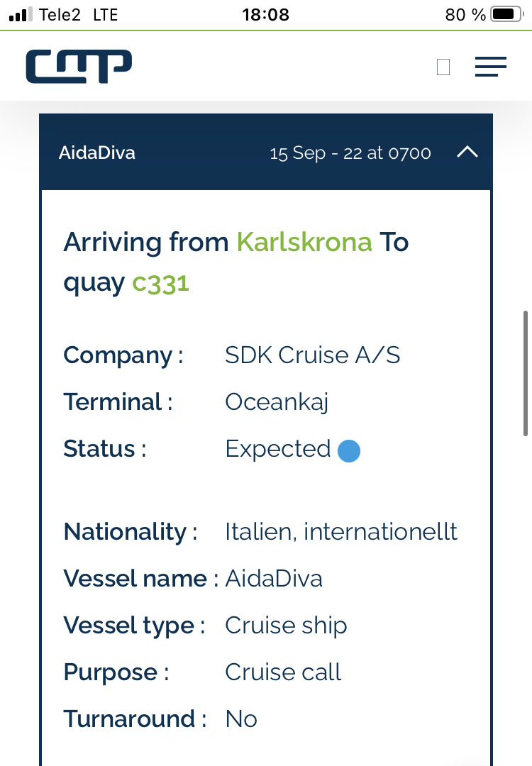Viewport: 532px width, 766px height.
Task: Open the hamburger navigation menu
Action: 490,67
